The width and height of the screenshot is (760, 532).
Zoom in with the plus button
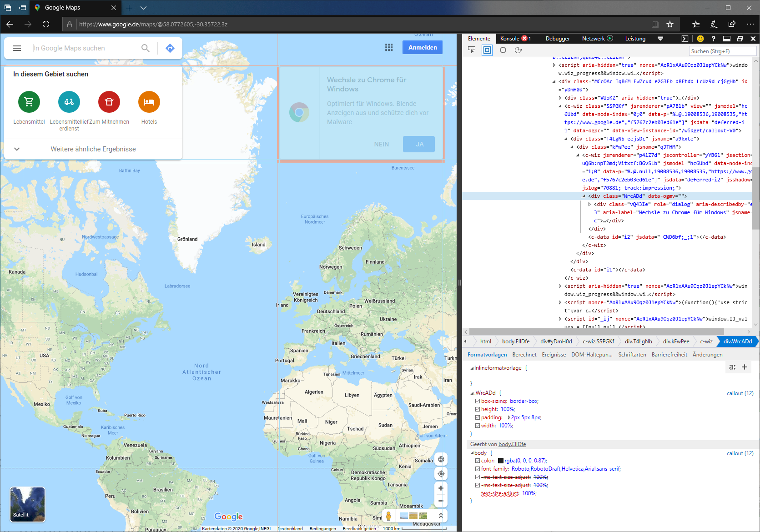point(441,488)
